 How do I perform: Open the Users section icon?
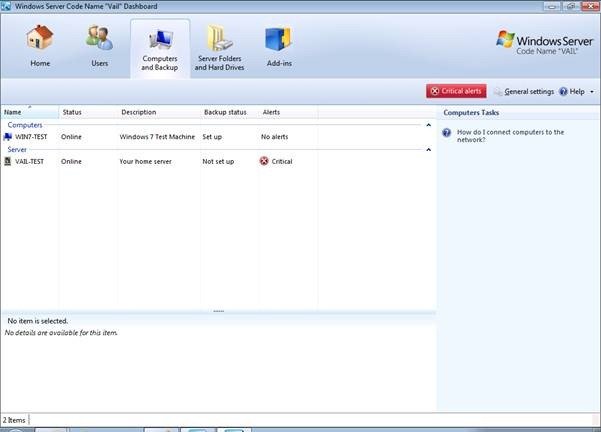tap(99, 38)
